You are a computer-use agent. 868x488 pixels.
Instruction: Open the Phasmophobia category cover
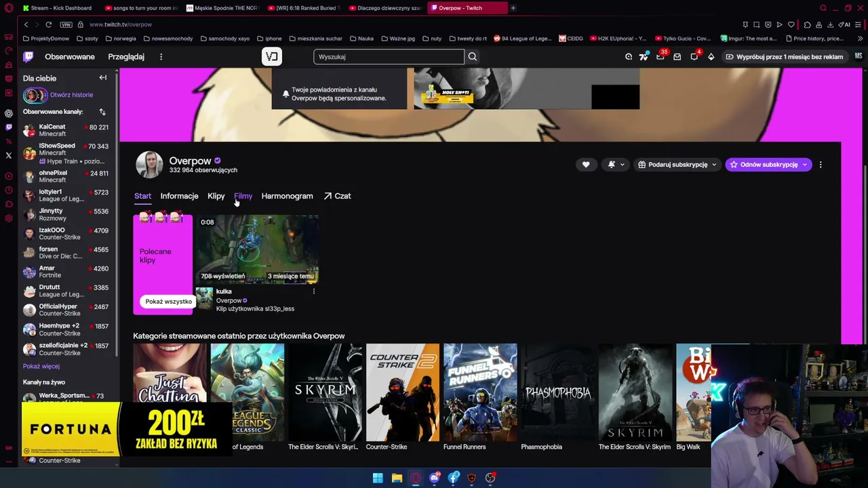[558, 392]
